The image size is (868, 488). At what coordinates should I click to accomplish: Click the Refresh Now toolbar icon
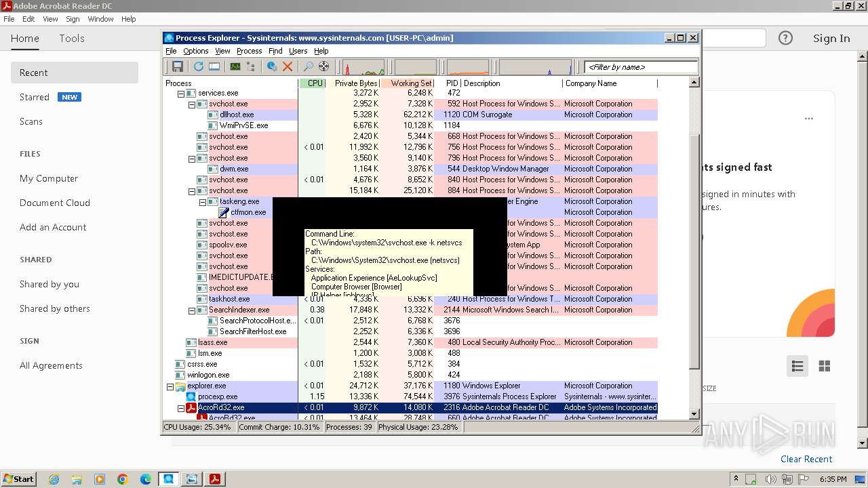199,66
